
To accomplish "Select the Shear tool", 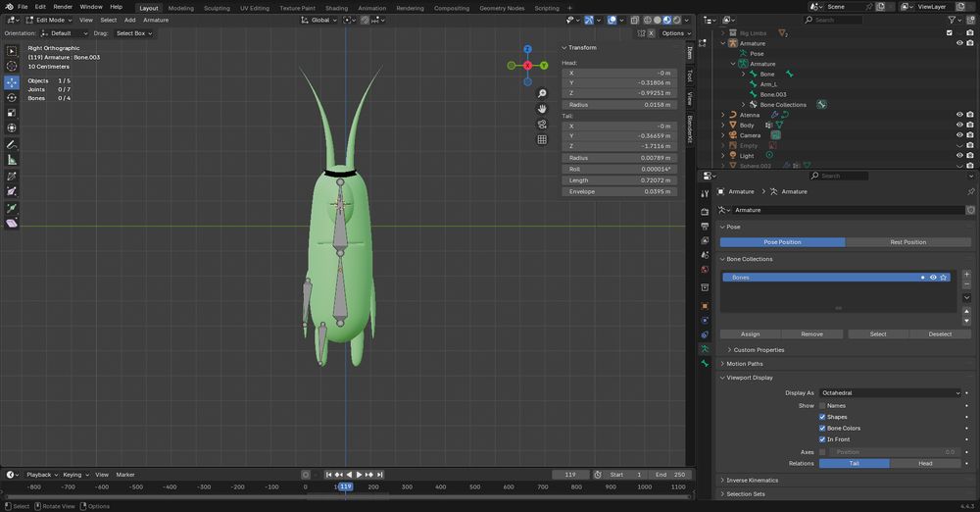I will pyautogui.click(x=12, y=224).
